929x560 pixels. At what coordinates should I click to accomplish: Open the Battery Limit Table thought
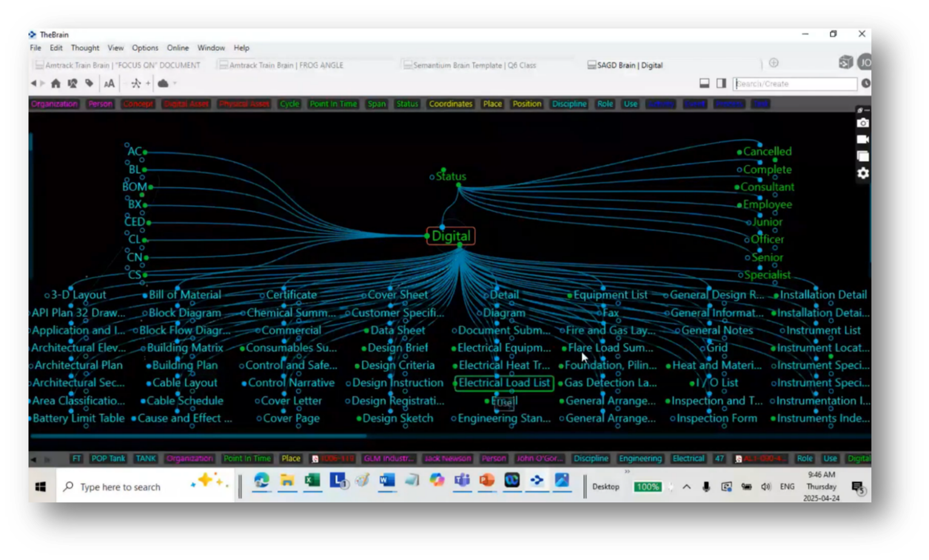click(x=78, y=418)
